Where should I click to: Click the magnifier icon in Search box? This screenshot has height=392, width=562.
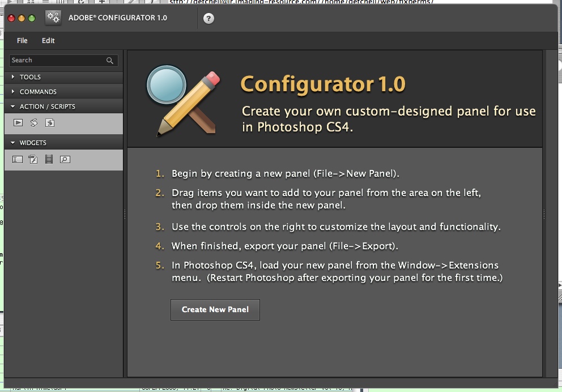110,61
